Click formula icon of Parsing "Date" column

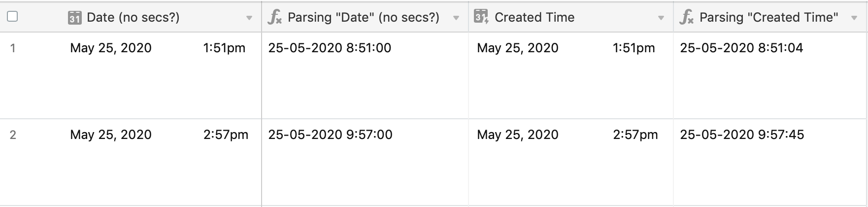pyautogui.click(x=274, y=17)
